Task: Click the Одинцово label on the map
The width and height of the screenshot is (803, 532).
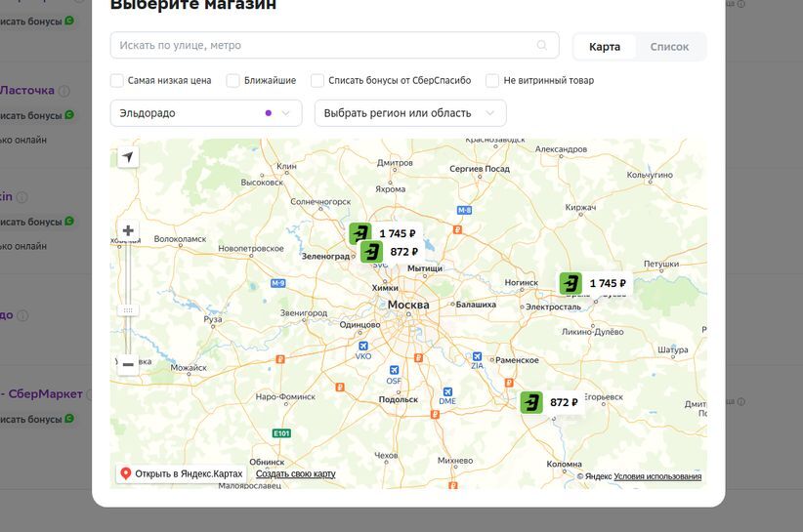Action: 359,325
